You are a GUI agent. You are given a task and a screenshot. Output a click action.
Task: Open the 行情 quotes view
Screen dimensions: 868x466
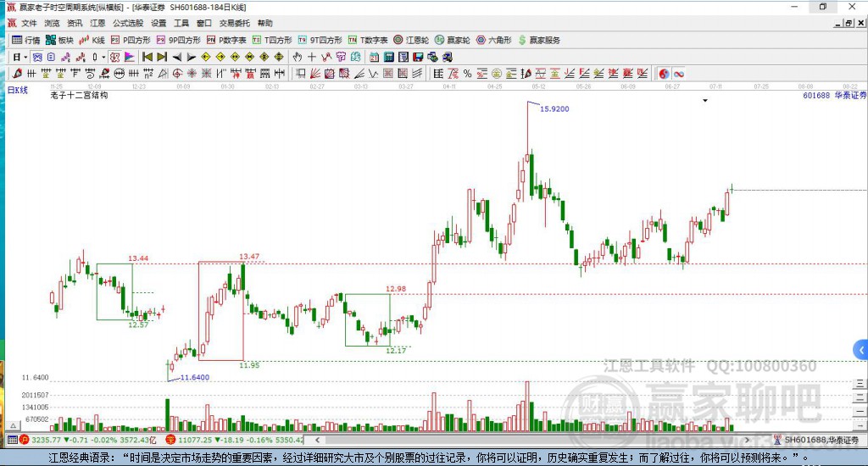tap(26, 40)
